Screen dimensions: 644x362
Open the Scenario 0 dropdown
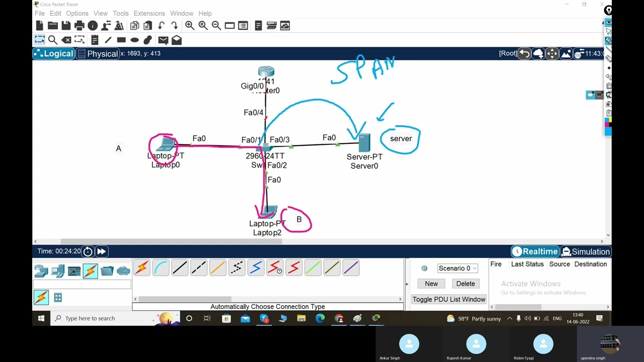[x=457, y=268]
